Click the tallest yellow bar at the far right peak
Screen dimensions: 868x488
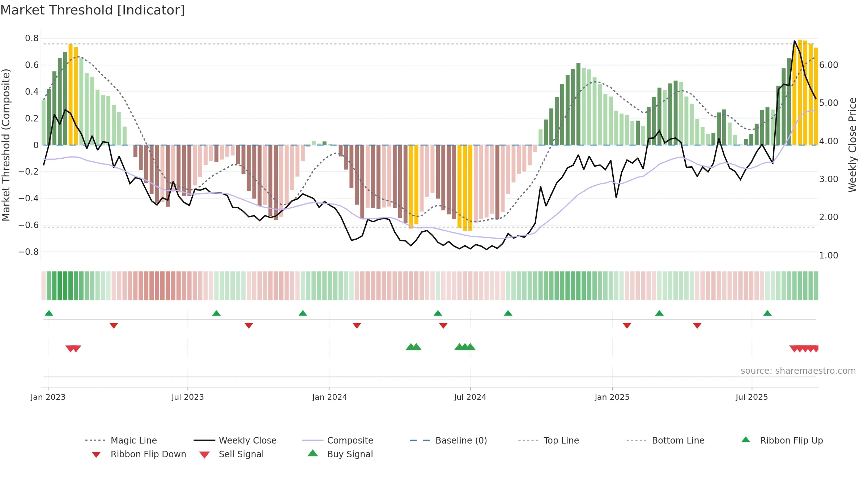tap(800, 92)
